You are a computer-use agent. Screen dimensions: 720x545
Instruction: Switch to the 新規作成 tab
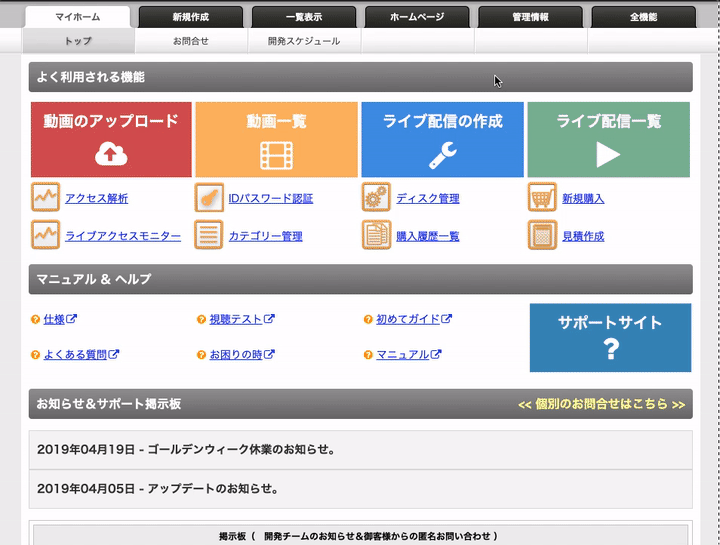pyautogui.click(x=191, y=17)
